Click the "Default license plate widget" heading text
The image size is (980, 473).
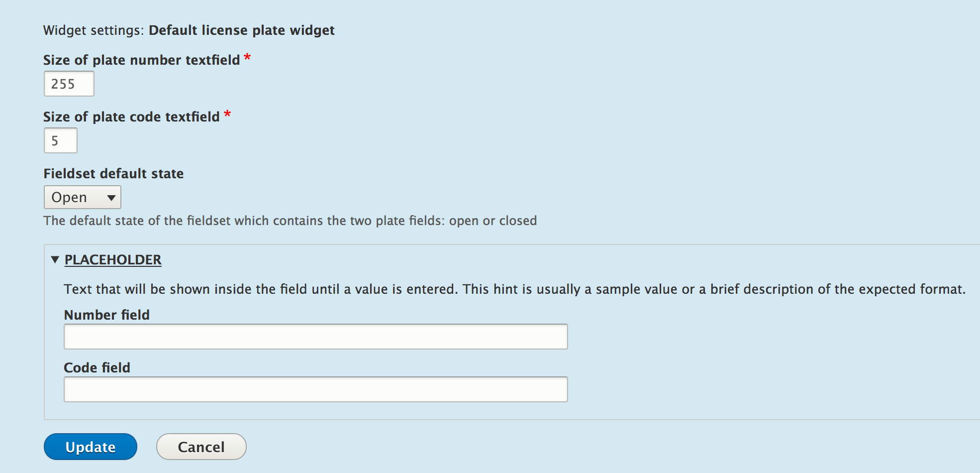tap(241, 30)
